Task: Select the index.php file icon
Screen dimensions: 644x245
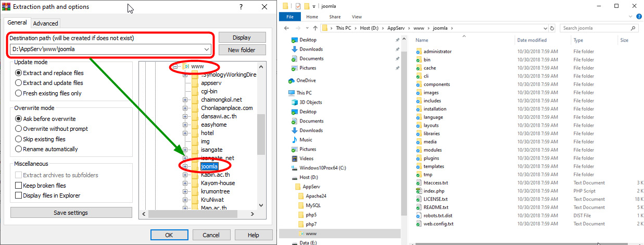Action: click(419, 191)
